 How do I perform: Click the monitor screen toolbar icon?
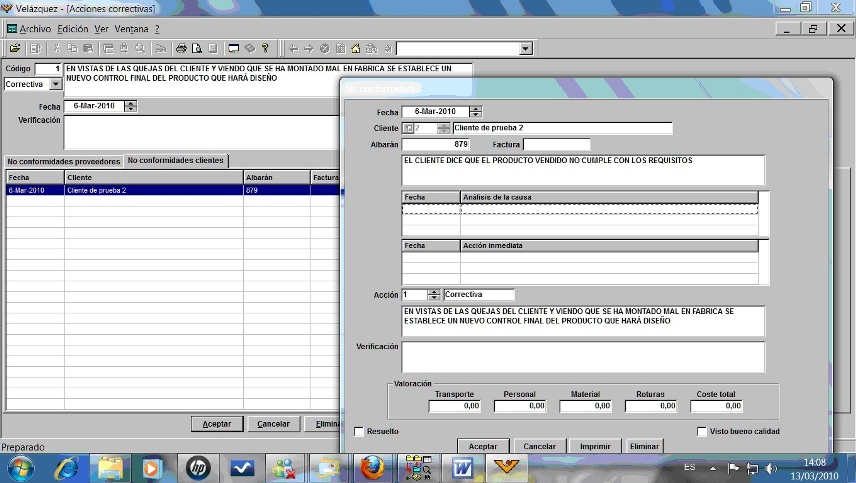[x=234, y=49]
